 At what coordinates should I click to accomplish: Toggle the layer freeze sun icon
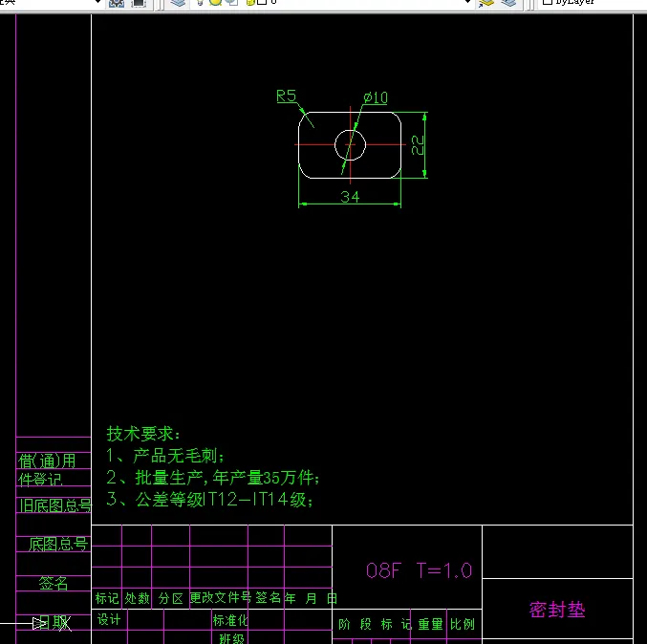[x=215, y=3]
